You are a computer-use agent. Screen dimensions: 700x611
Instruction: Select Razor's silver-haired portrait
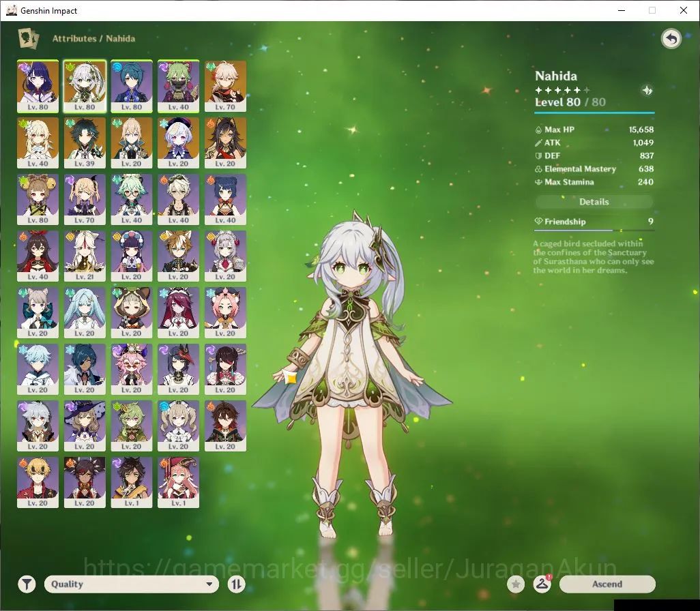point(38,426)
